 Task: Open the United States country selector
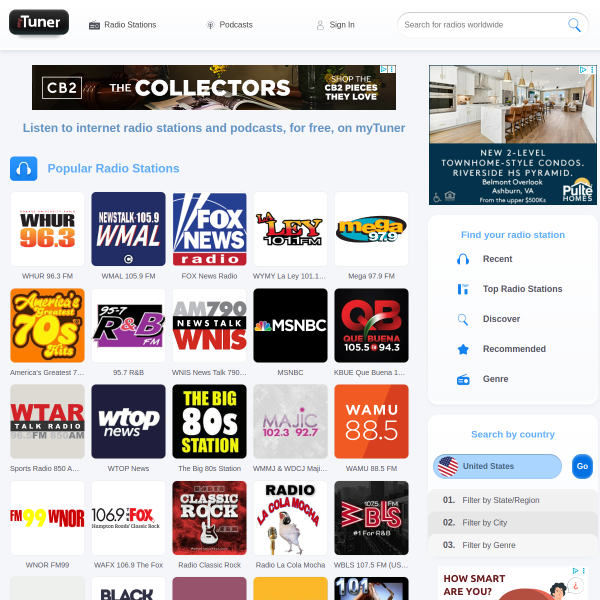497,466
